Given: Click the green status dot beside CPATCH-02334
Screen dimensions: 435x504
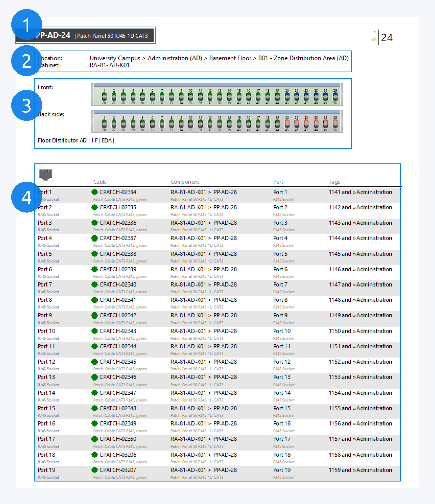Looking at the screenshot, I should tap(95, 192).
